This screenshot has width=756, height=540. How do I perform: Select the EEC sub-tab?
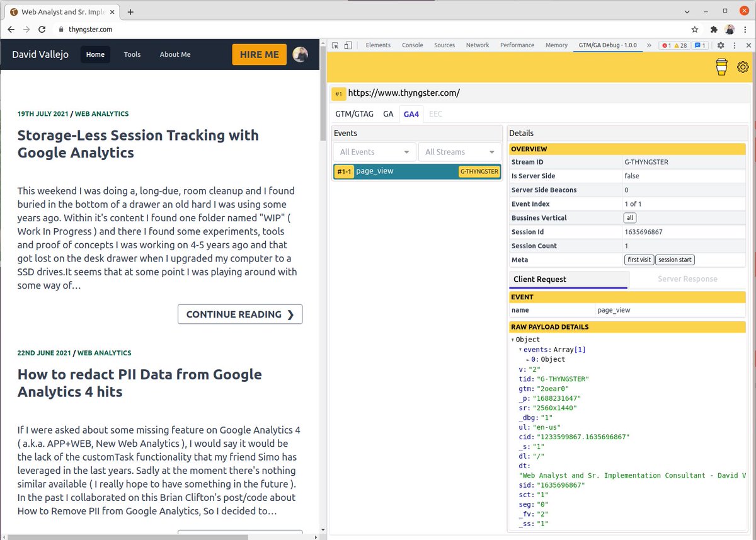click(x=435, y=114)
